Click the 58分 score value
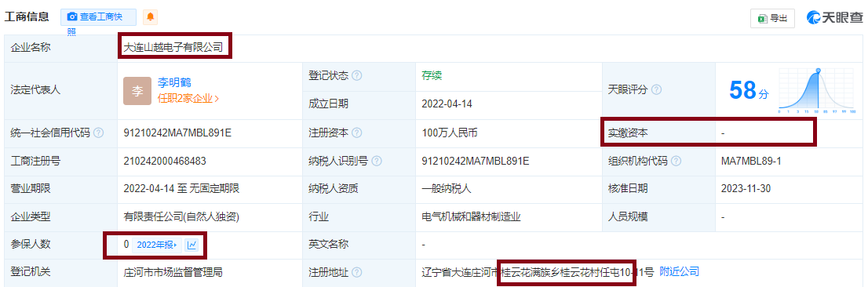Image resolution: width=868 pixels, height=287 pixels. [749, 90]
